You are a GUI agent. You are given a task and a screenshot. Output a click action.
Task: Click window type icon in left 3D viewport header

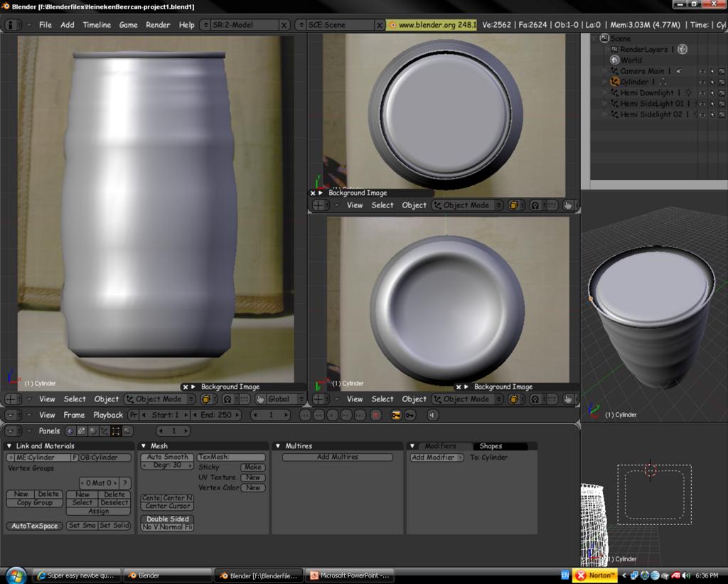tap(13, 399)
